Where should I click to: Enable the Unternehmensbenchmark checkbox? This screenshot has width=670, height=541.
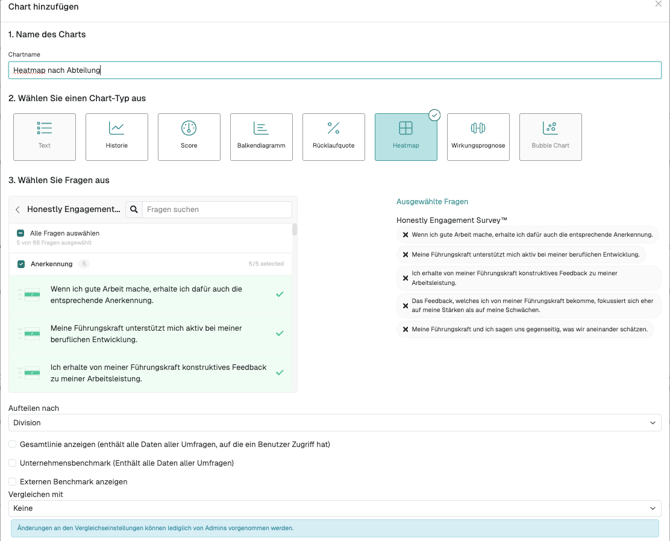tap(13, 463)
